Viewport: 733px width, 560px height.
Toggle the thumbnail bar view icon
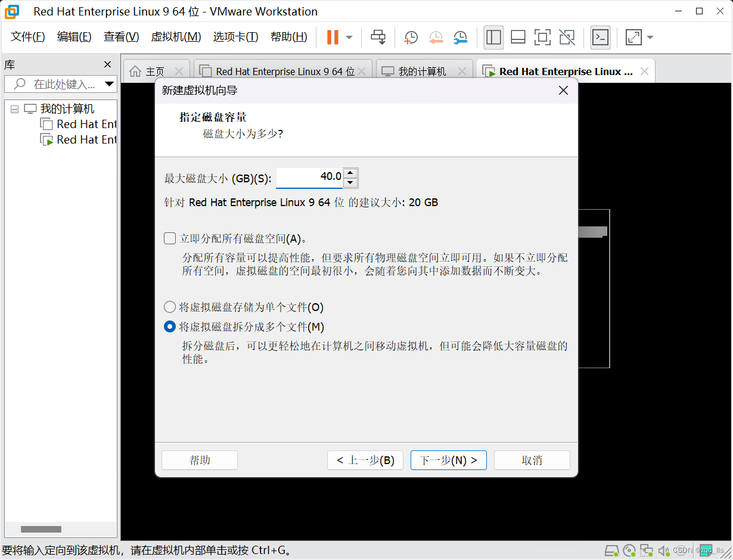pos(518,38)
